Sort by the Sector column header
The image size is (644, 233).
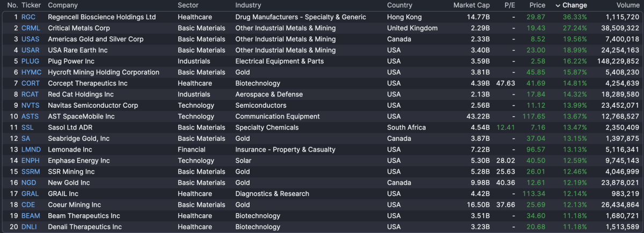pyautogui.click(x=188, y=5)
